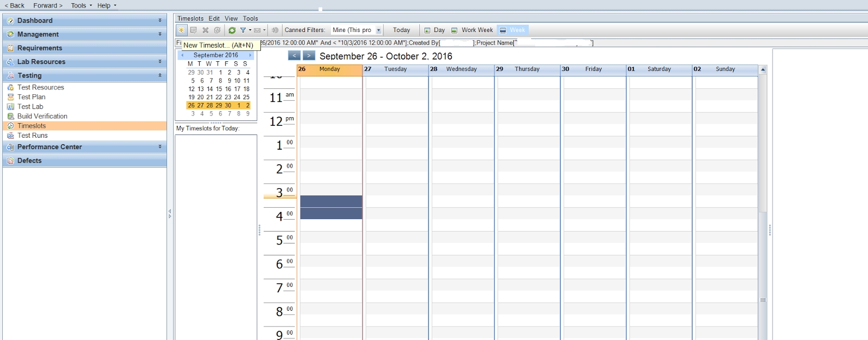This screenshot has height=340, width=868.
Task: Click the New Timeslot toolbar icon
Action: click(181, 30)
